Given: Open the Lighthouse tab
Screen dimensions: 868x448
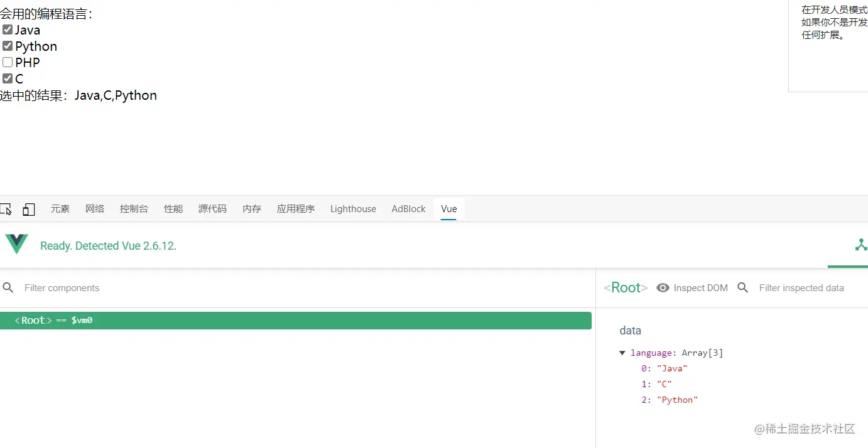Looking at the screenshot, I should (x=353, y=209).
